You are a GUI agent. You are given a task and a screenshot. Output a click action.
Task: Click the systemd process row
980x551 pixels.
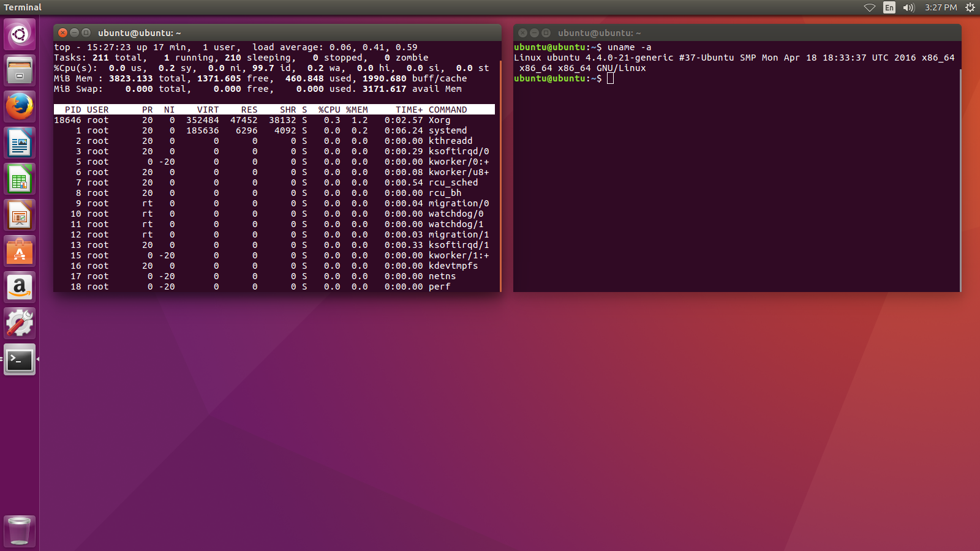pos(274,130)
